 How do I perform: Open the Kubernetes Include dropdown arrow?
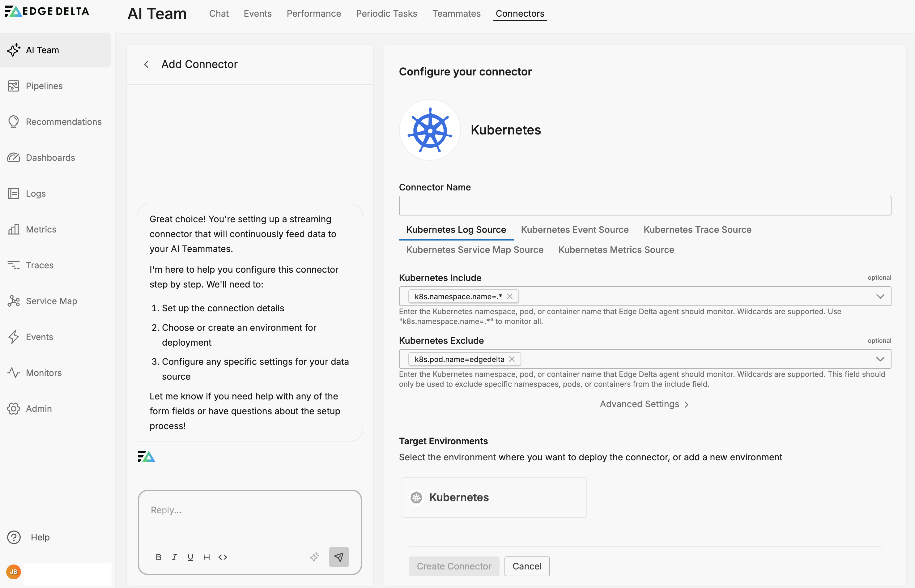click(880, 296)
